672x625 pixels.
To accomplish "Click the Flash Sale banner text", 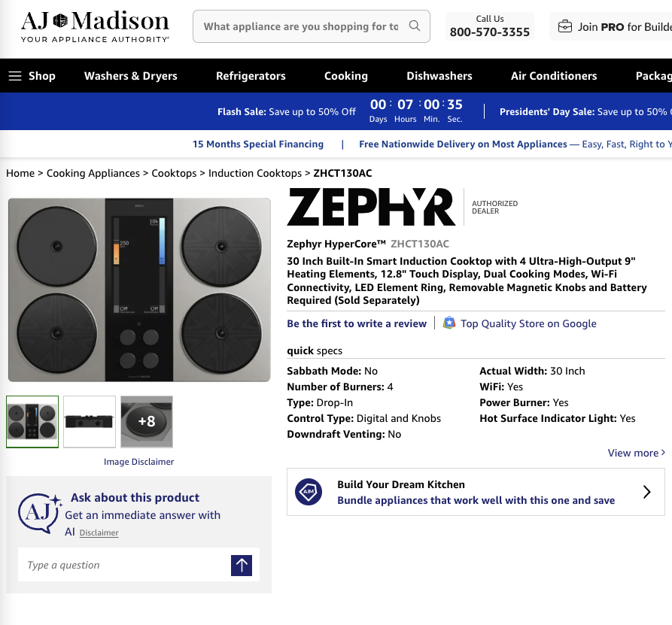I will [x=286, y=112].
